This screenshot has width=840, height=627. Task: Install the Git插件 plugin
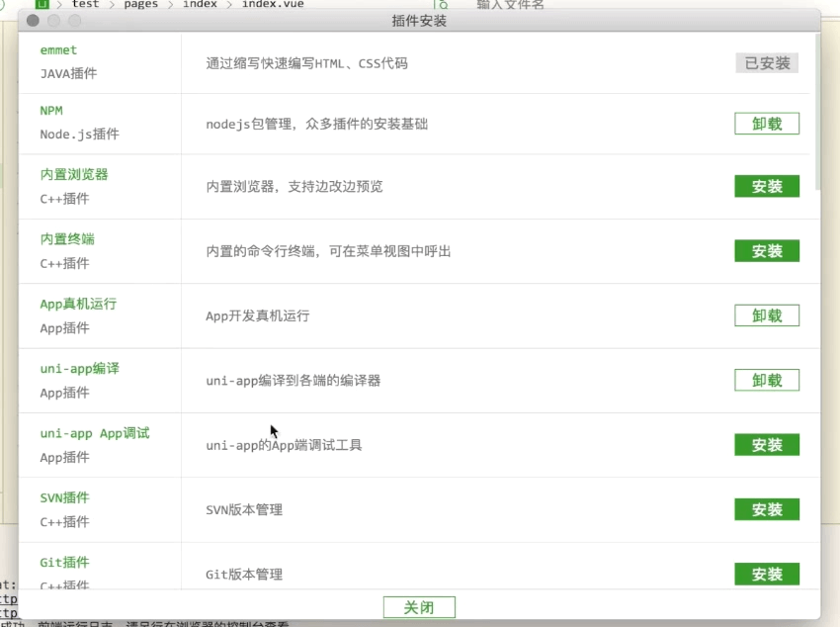click(x=767, y=574)
